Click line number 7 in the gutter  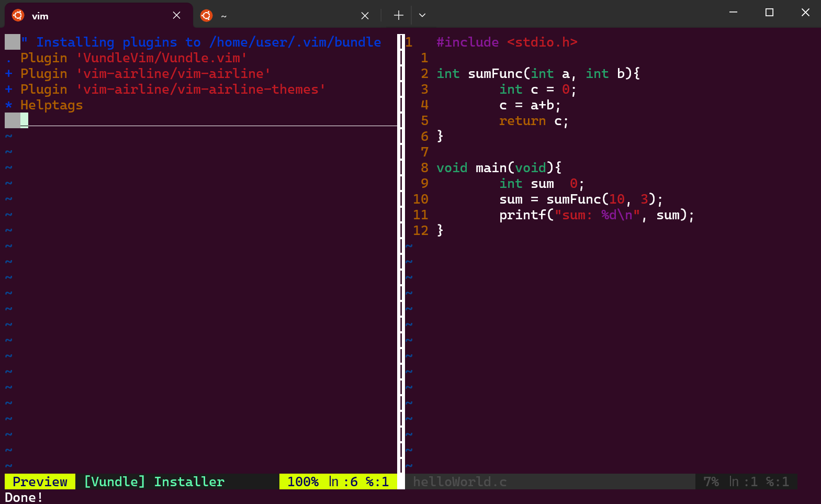(424, 152)
